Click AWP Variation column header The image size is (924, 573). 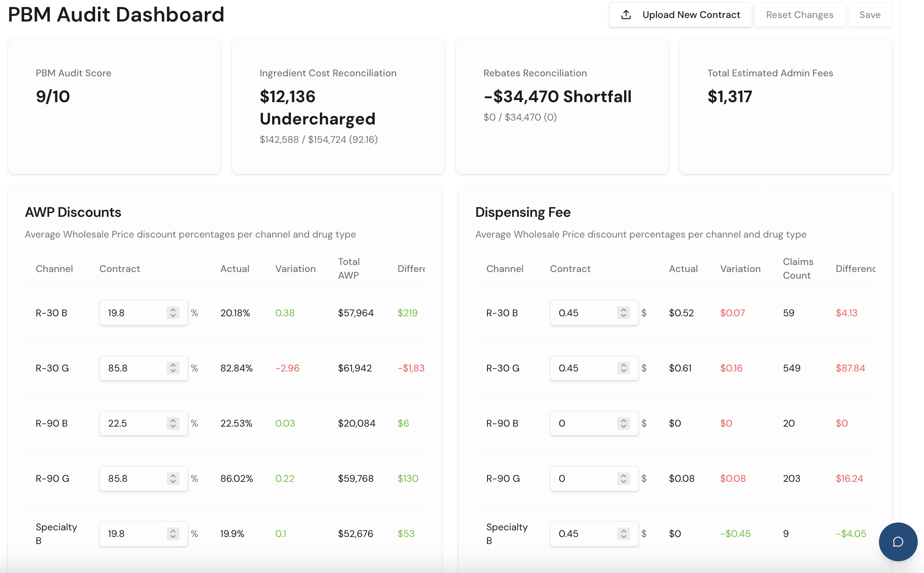click(295, 269)
